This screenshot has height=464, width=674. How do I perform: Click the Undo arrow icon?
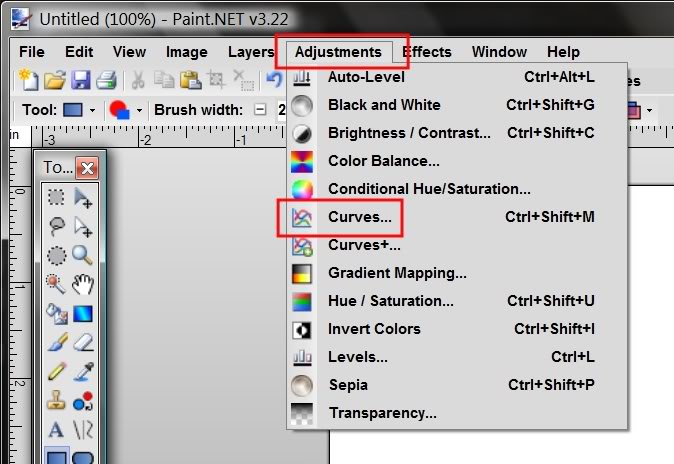[274, 80]
